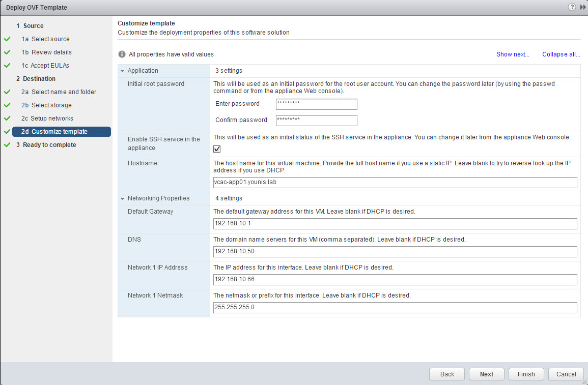Click the double-arrow expand icon in title bar
Viewport: 588px width, 385px height.
tap(582, 7)
